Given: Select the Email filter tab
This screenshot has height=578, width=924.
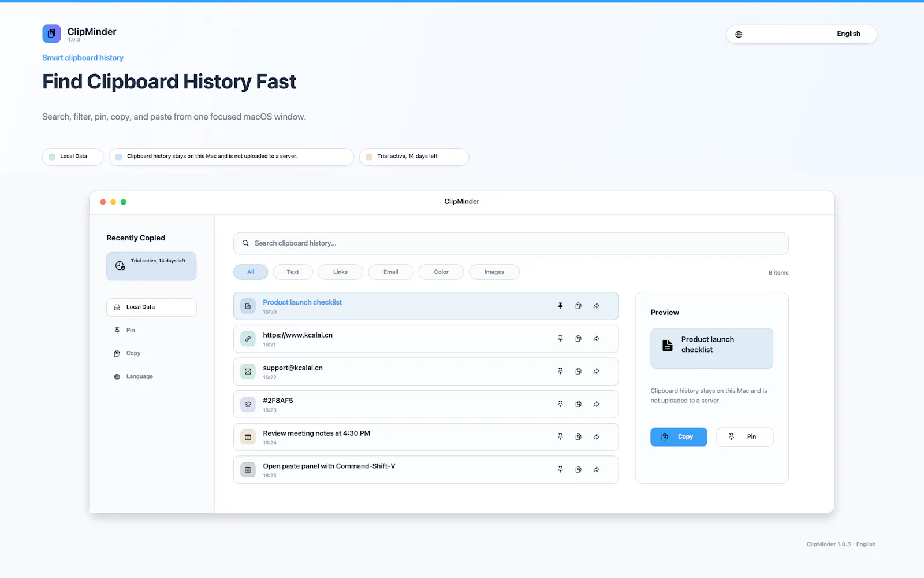Looking at the screenshot, I should (x=391, y=272).
